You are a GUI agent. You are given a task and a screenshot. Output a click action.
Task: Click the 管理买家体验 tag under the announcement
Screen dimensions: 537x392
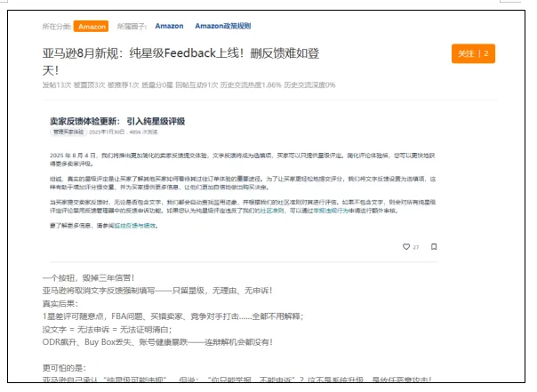tap(70, 132)
